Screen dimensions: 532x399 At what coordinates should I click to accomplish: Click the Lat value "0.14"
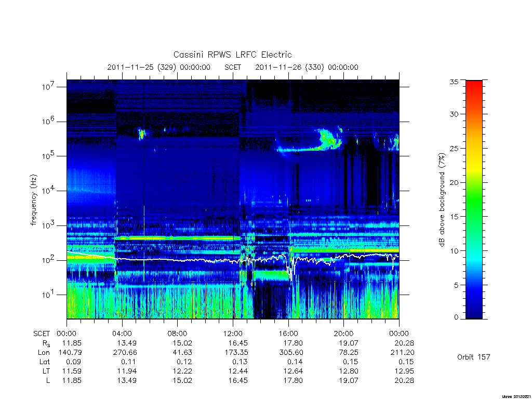295,362
